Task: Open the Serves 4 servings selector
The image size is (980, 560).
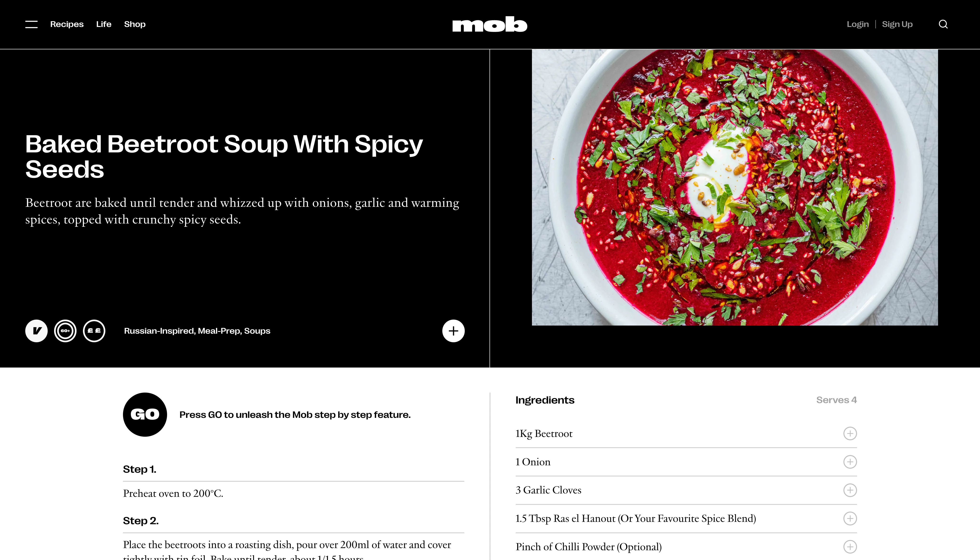Action: point(836,400)
